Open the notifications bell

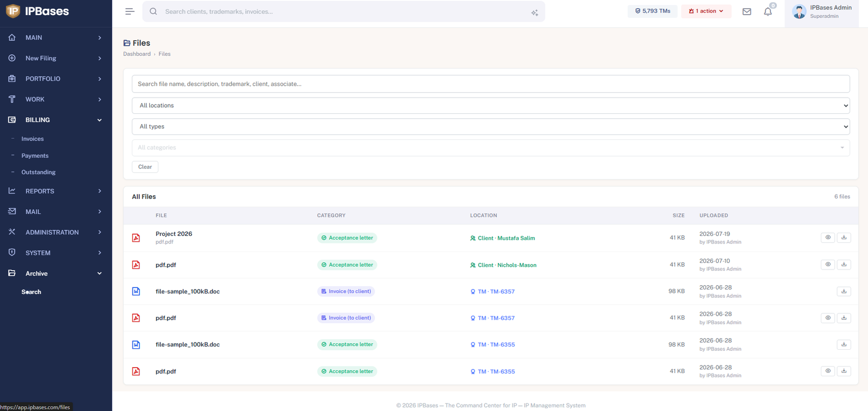coord(768,11)
